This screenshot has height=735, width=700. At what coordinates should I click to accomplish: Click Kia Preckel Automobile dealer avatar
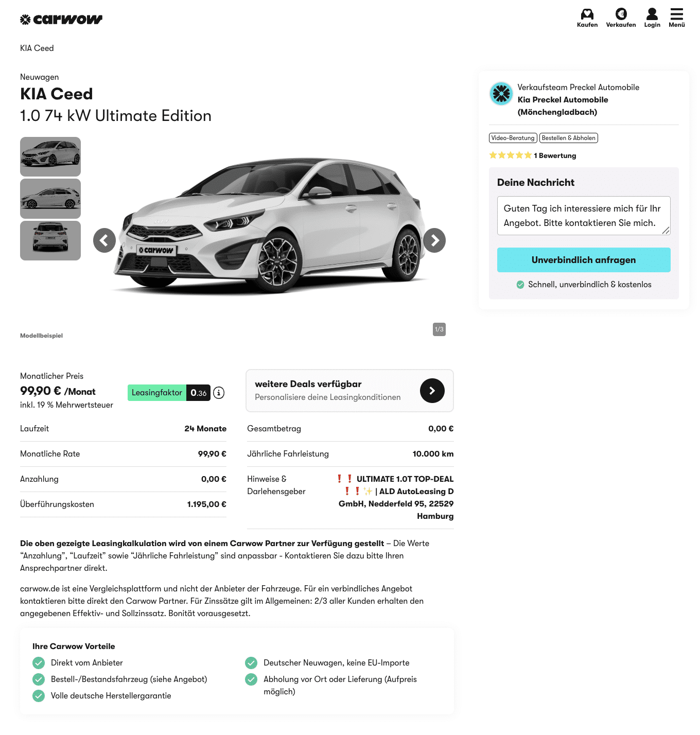(501, 94)
